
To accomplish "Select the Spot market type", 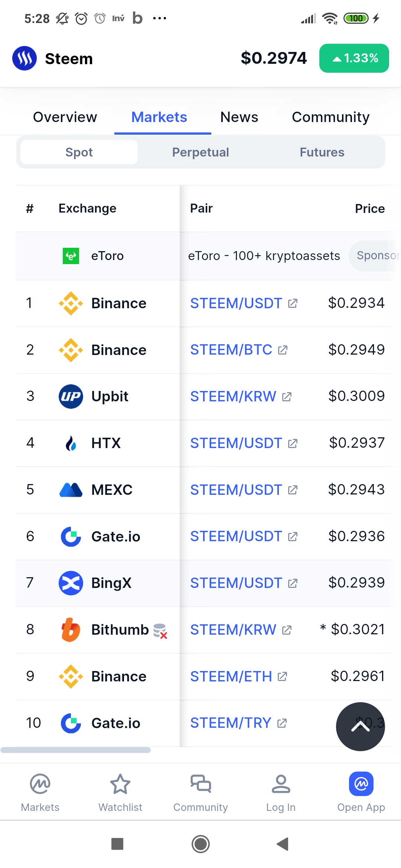I will coord(79,152).
